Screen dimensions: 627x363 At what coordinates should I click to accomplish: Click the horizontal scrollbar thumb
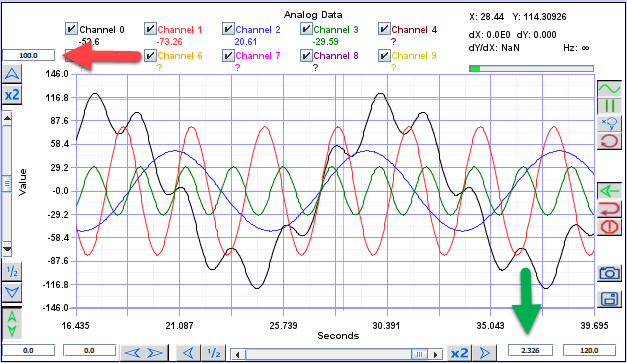pyautogui.click(x=419, y=354)
